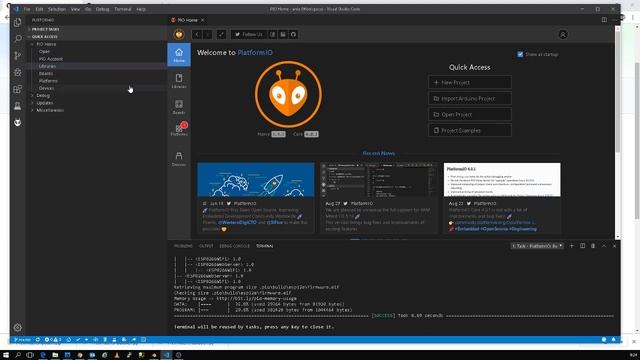Open Libraries in PIO Home sidebar

click(x=179, y=81)
